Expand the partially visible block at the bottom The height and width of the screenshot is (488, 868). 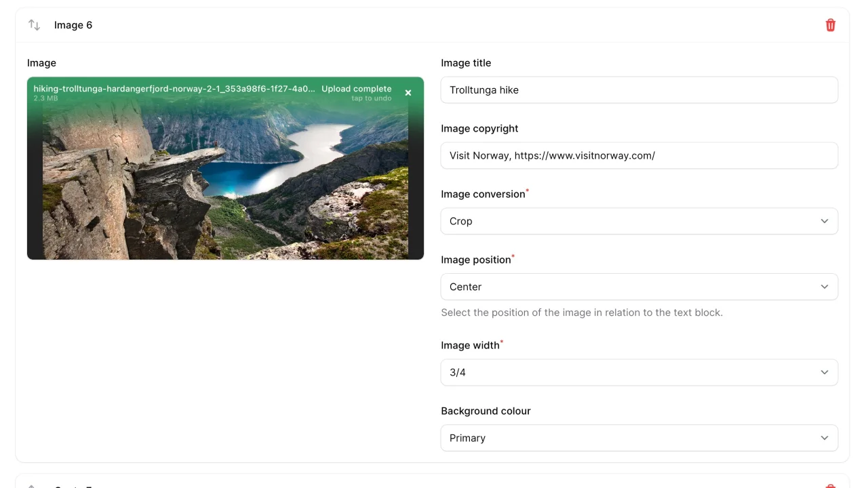point(434,484)
